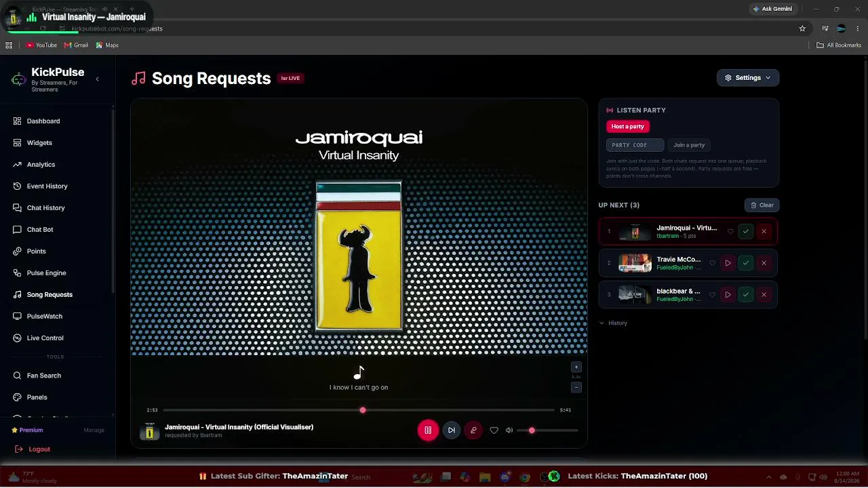Screen dimensions: 868x488
Task: Click the Jamiroquai thumbnail in Up Next
Action: tap(635, 232)
